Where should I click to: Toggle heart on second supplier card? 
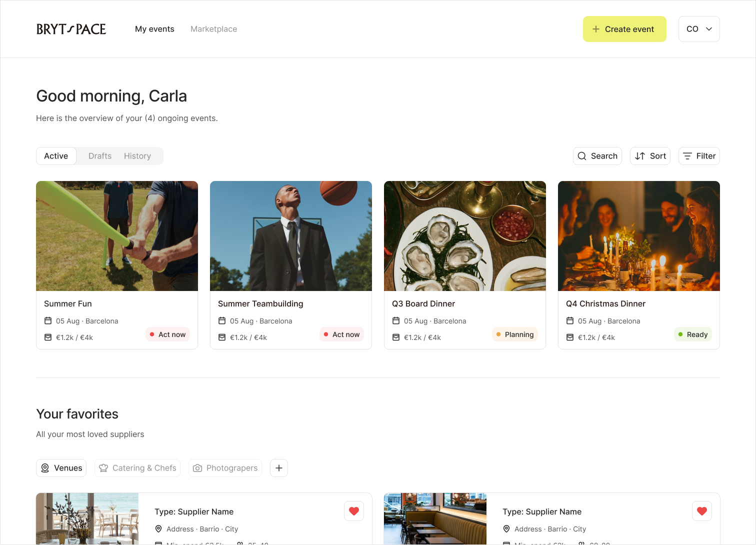[702, 511]
